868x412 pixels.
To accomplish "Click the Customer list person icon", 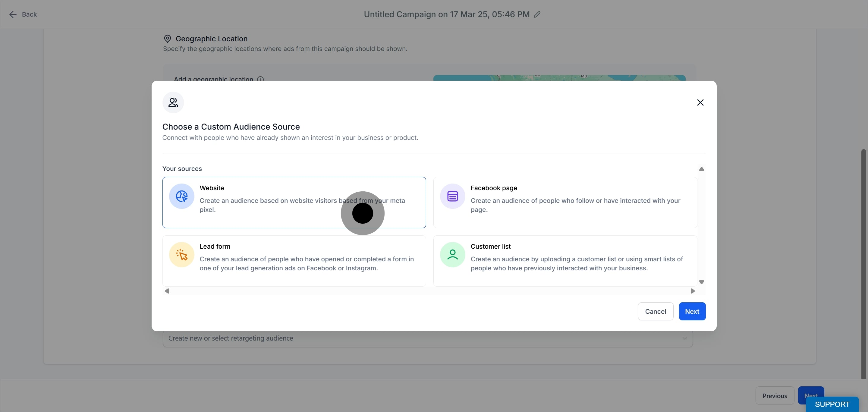I will coord(452,255).
